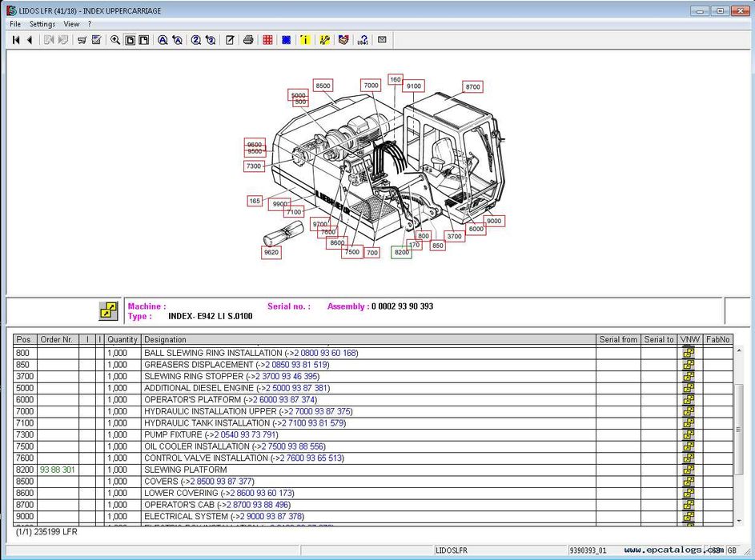Open the shopping cart icon in toolbar
Viewport: 755px width, 560px height.
pyautogui.click(x=82, y=40)
